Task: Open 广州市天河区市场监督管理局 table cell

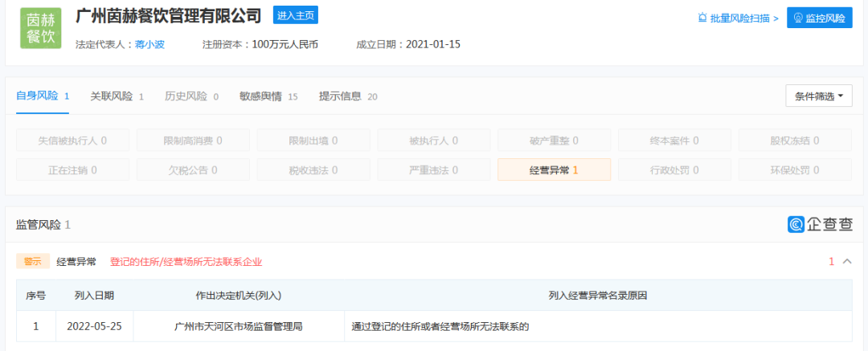Action: 239,327
